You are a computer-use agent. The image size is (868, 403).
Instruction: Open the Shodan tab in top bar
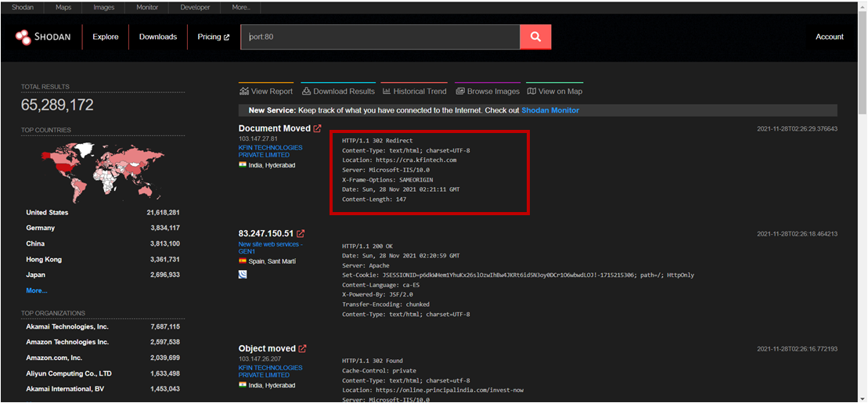(23, 8)
